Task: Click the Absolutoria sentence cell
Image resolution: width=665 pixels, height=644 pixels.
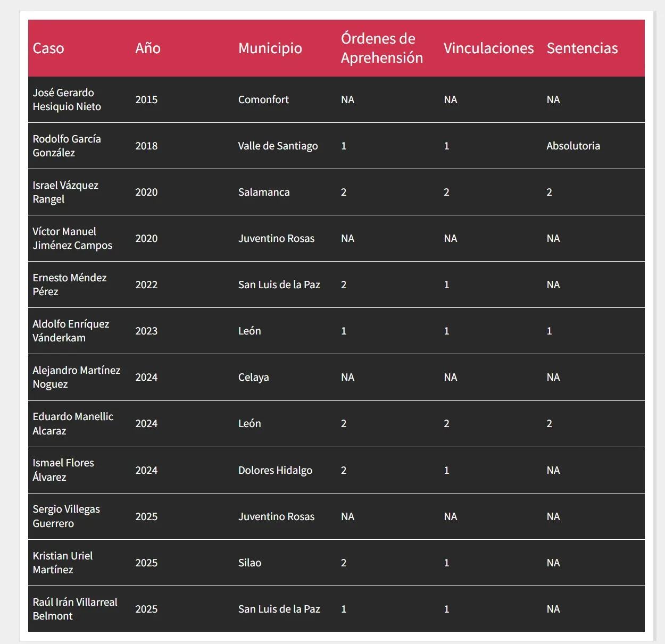Action: point(573,146)
